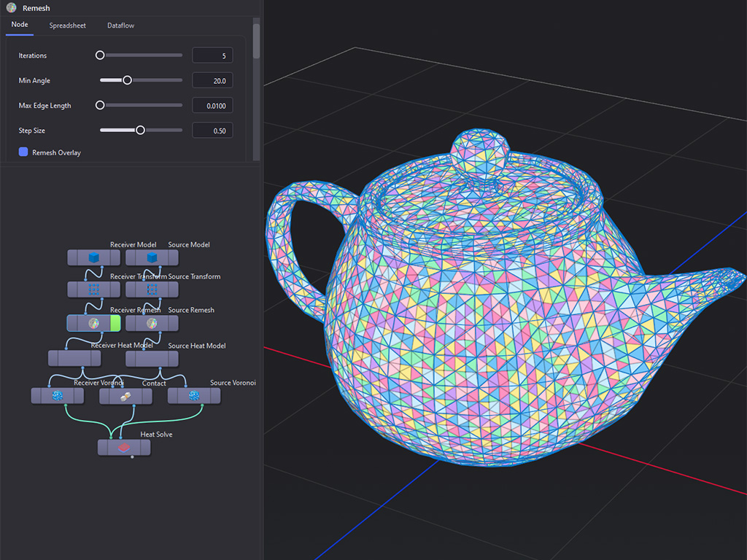The image size is (747, 560).
Task: Adjust the Iterations slider handle
Action: pyautogui.click(x=100, y=55)
